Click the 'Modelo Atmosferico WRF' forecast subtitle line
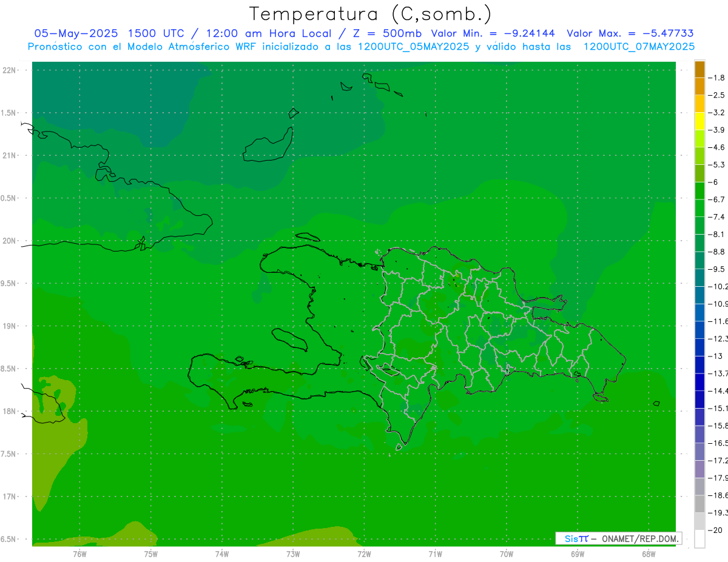The height and width of the screenshot is (562, 728). [361, 46]
